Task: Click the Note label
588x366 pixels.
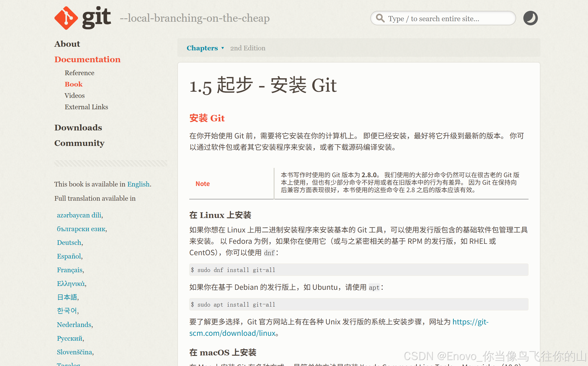Action: 203,184
